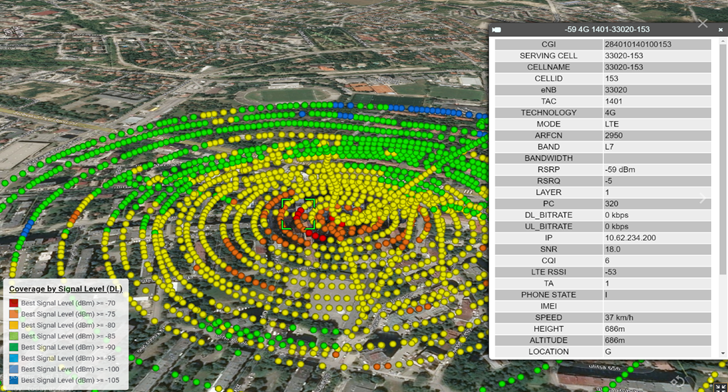Click the orange >= -75 dBm legend swatch
Image resolution: width=728 pixels, height=392 pixels.
(x=14, y=314)
